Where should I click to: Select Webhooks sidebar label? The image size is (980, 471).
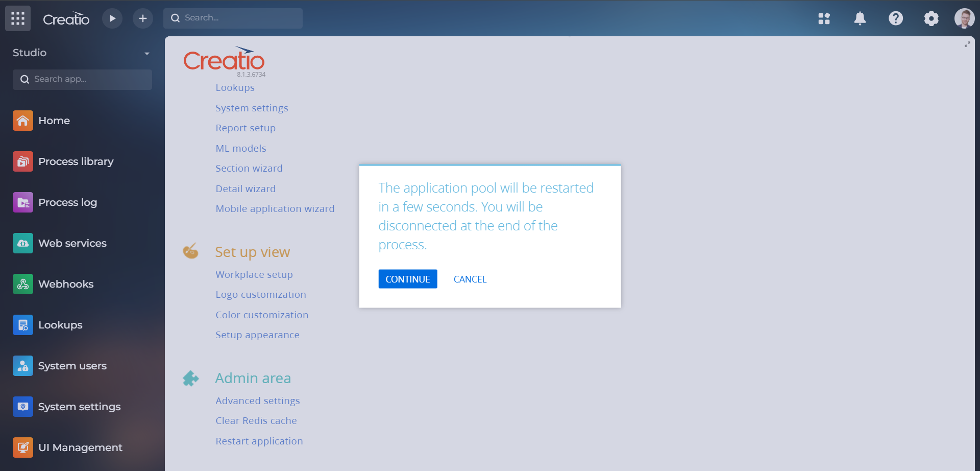[x=66, y=284]
